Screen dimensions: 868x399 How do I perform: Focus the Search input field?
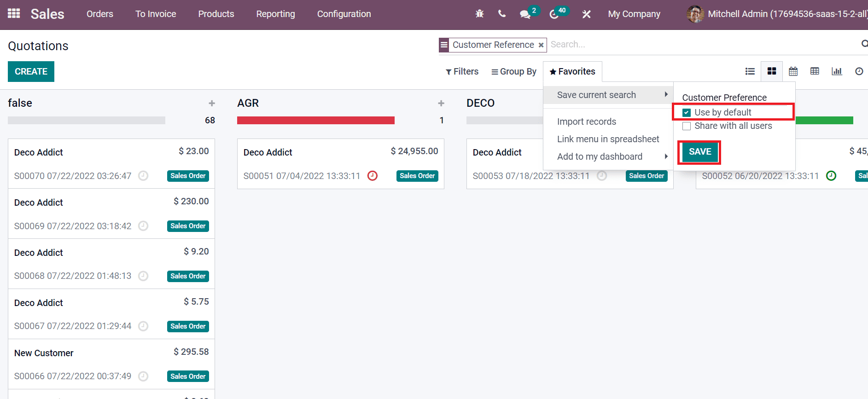[704, 45]
